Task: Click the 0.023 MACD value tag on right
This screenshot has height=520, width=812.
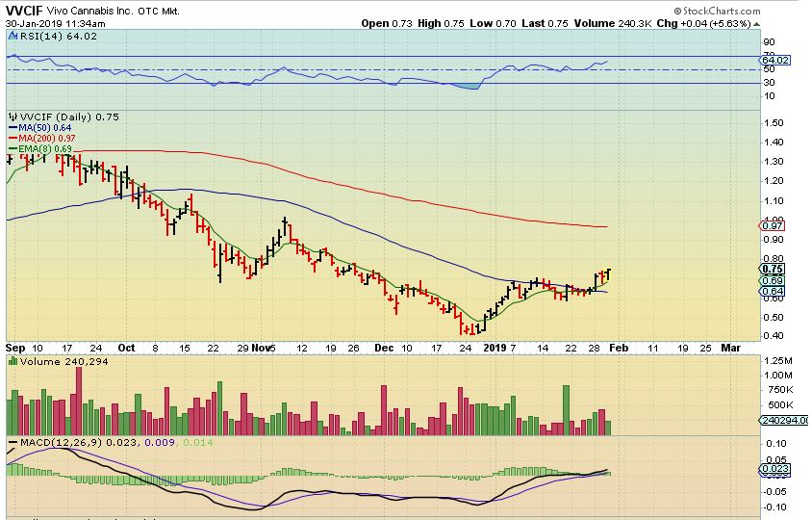Action: click(775, 469)
